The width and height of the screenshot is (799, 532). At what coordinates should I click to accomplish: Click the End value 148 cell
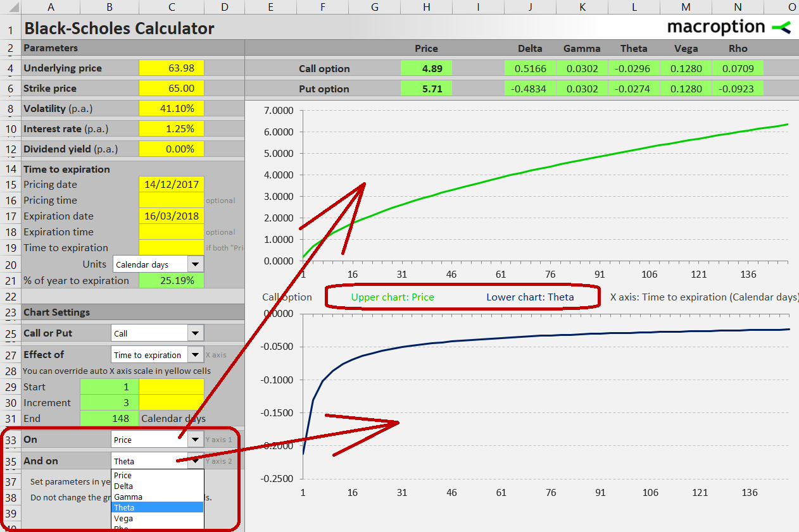tap(110, 419)
